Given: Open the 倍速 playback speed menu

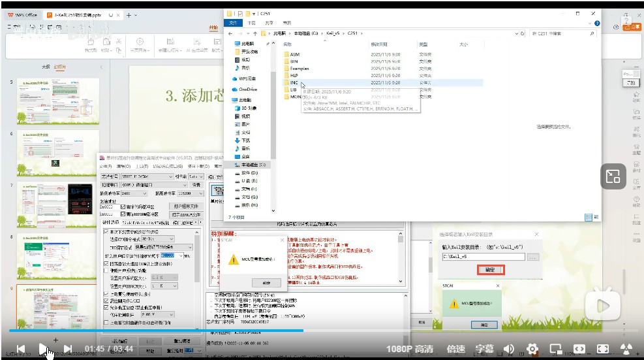Looking at the screenshot, I should pyautogui.click(x=455, y=349).
